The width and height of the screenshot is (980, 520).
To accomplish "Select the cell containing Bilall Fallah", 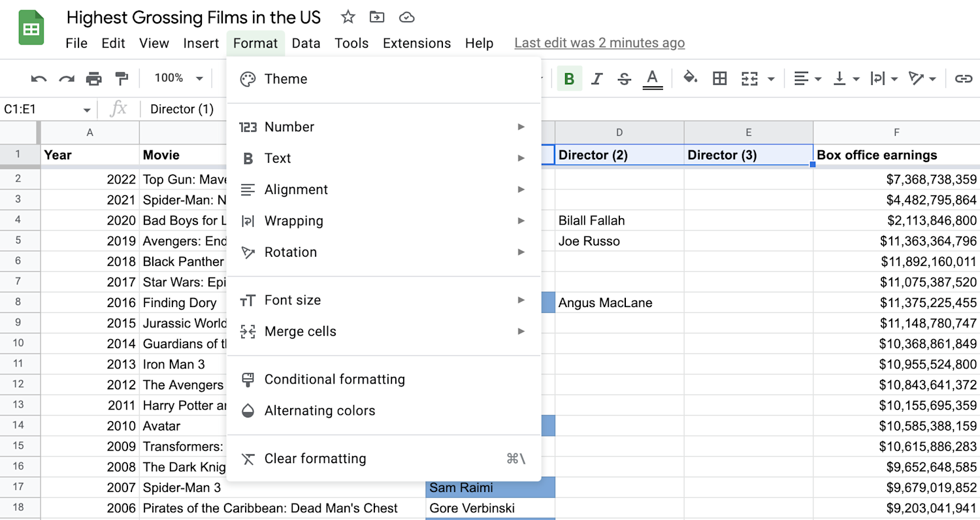I will [x=619, y=221].
